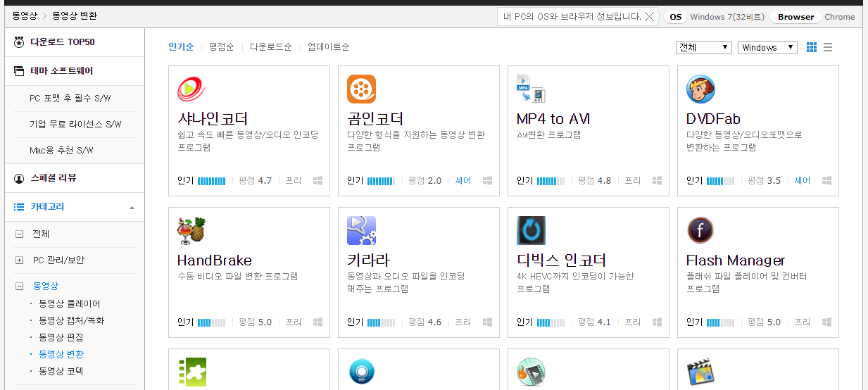Go to 동영상 변환 category
Image resolution: width=868 pixels, height=390 pixels.
coord(61,354)
